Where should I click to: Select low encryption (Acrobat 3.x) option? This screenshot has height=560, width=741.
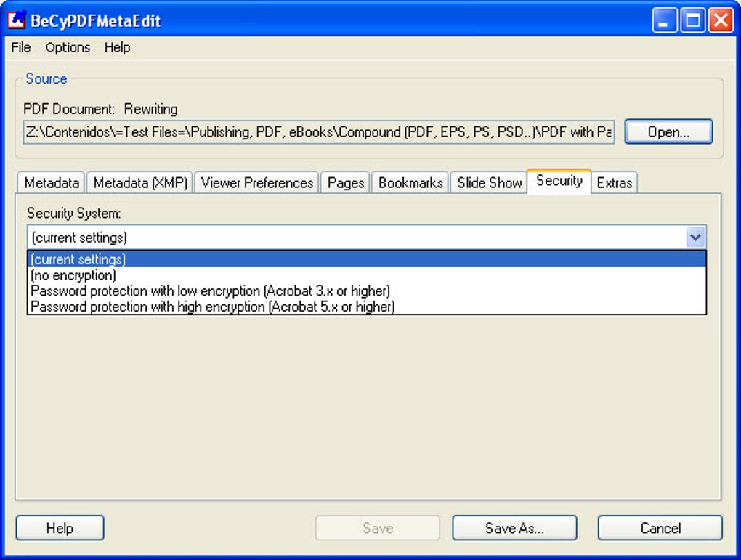(367, 291)
